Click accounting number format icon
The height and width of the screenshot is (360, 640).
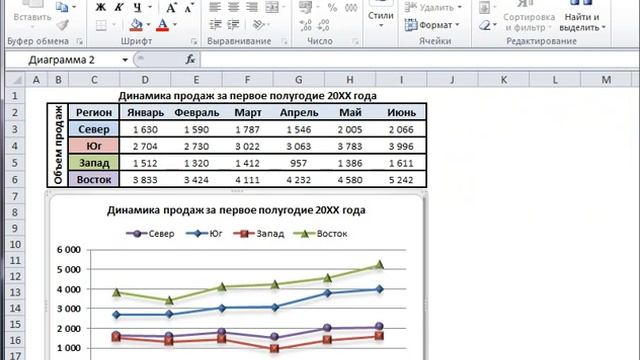pyautogui.click(x=305, y=7)
